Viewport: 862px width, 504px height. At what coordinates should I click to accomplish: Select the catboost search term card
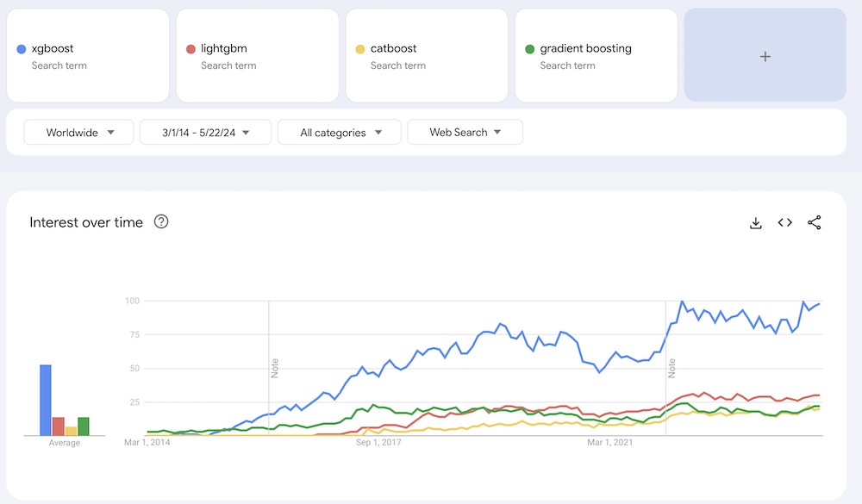pos(427,55)
